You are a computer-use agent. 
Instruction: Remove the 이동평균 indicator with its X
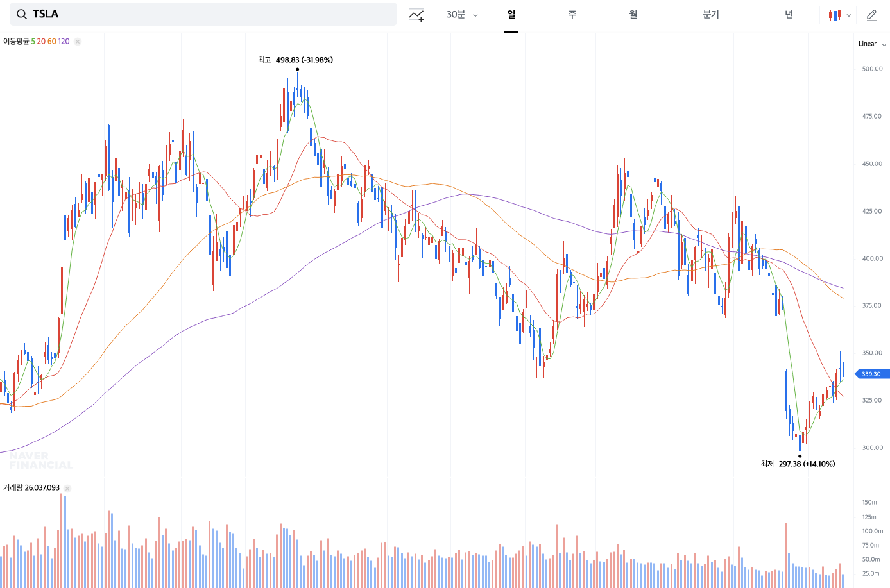(78, 42)
